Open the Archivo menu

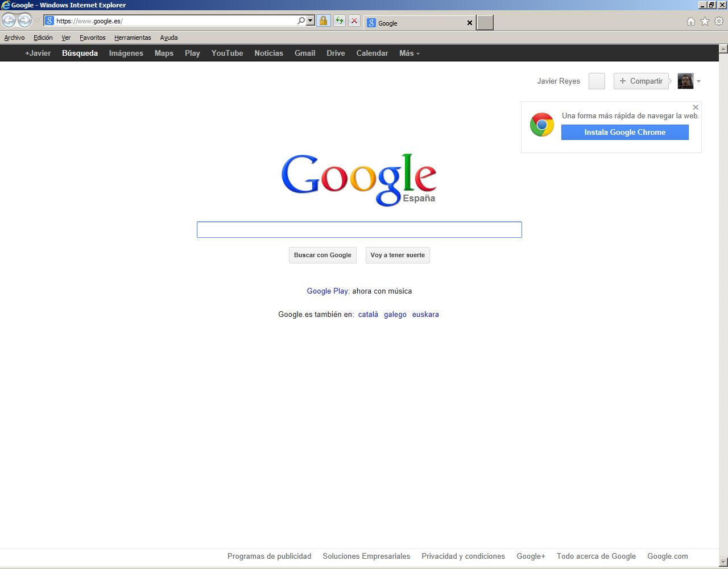(14, 38)
